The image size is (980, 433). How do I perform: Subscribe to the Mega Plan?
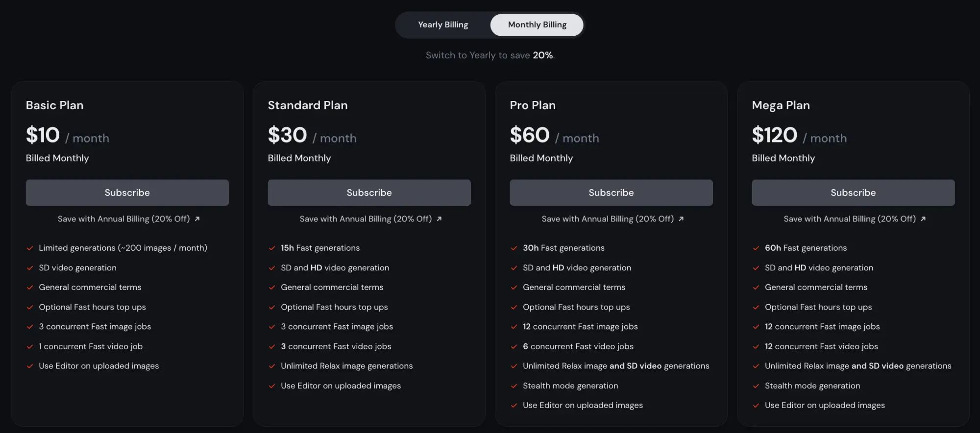[x=853, y=192]
